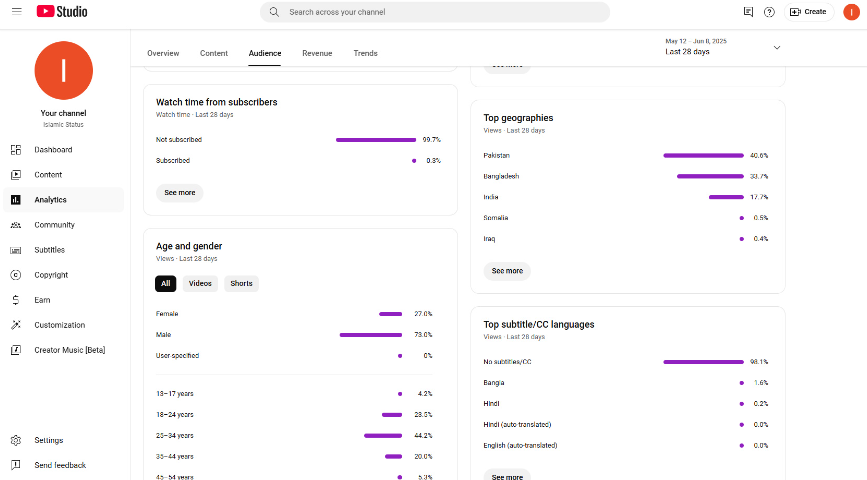The width and height of the screenshot is (867, 480).
Task: Click the Pakistan 40.6% bar
Action: 703,155
